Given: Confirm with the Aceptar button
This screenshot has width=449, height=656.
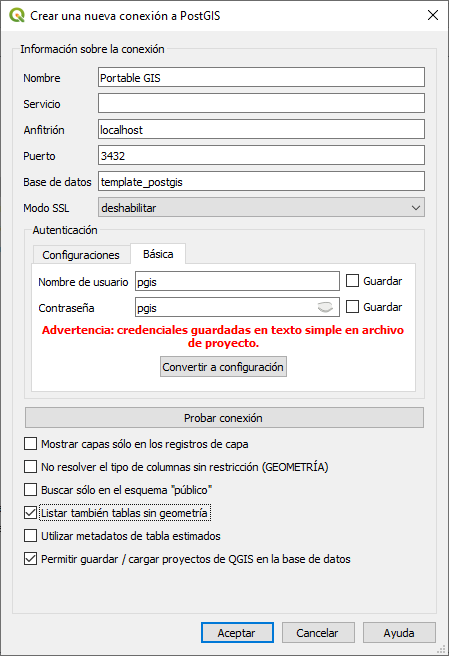Looking at the screenshot, I should (237, 633).
